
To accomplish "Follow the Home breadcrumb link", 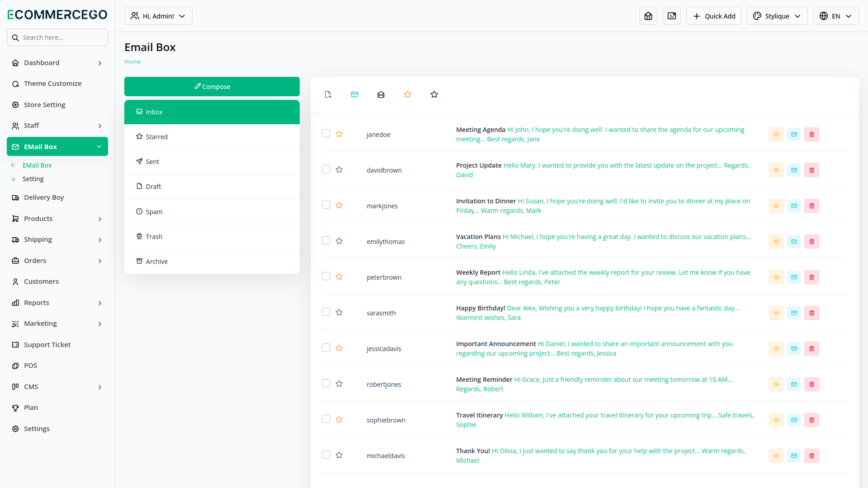I will click(x=132, y=62).
